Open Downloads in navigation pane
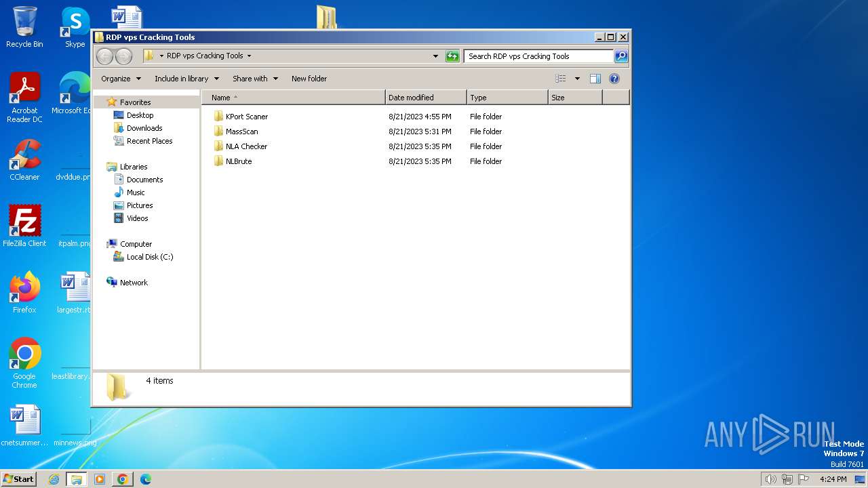The width and height of the screenshot is (868, 488). tap(144, 128)
